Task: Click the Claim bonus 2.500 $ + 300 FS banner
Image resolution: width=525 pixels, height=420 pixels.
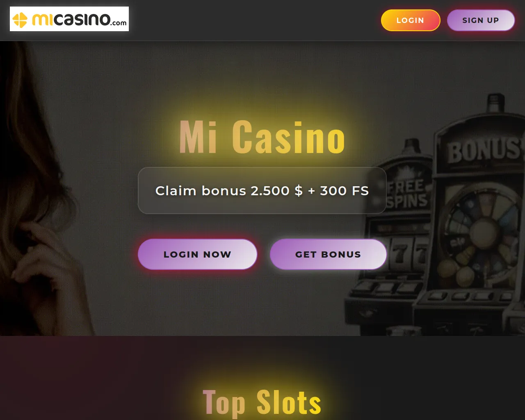Action: [262, 191]
